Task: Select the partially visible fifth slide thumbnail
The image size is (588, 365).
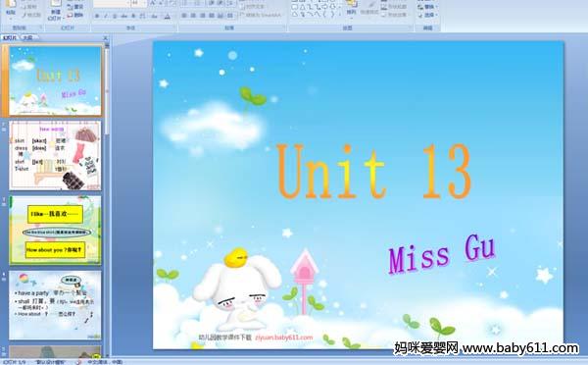Action: (x=55, y=351)
